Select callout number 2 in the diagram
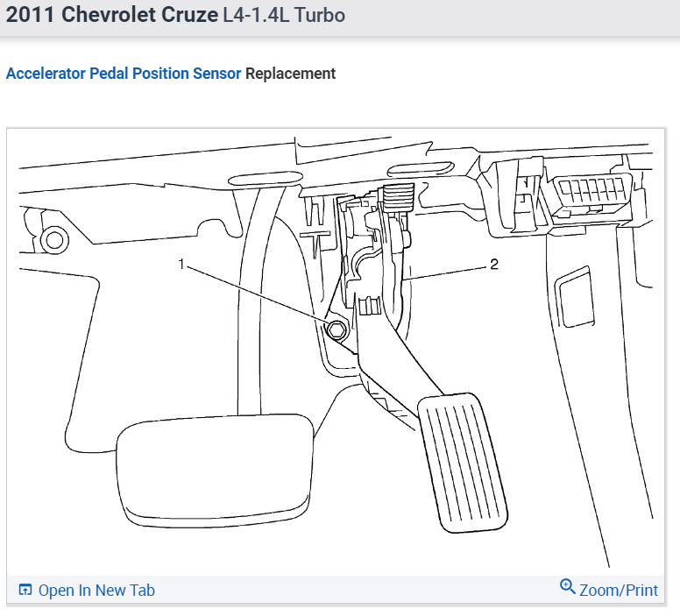This screenshot has height=616, width=680. (494, 264)
